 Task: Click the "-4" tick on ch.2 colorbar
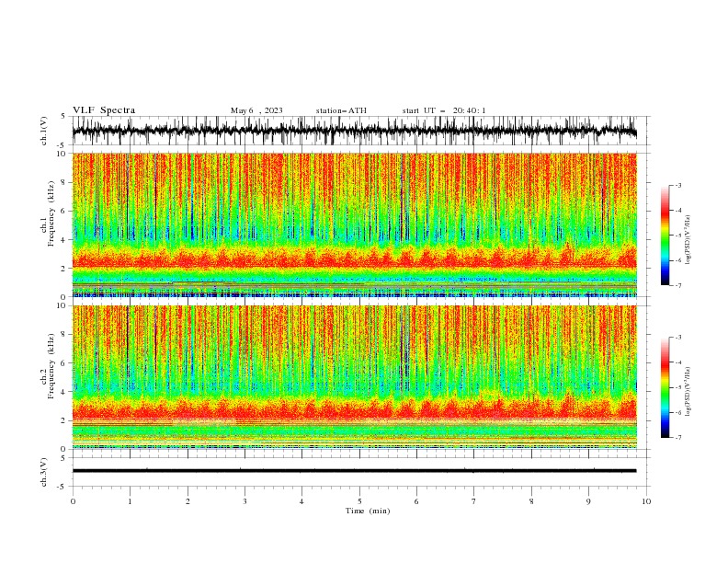tap(678, 362)
